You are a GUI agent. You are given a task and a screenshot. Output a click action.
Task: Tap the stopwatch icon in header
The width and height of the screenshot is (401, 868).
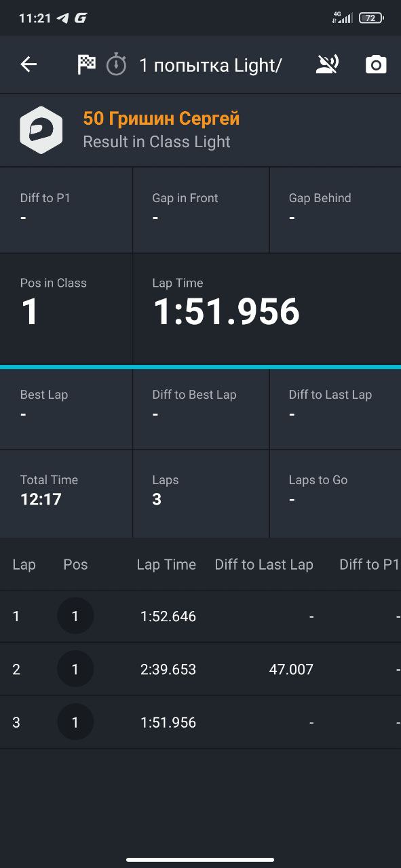tap(117, 64)
